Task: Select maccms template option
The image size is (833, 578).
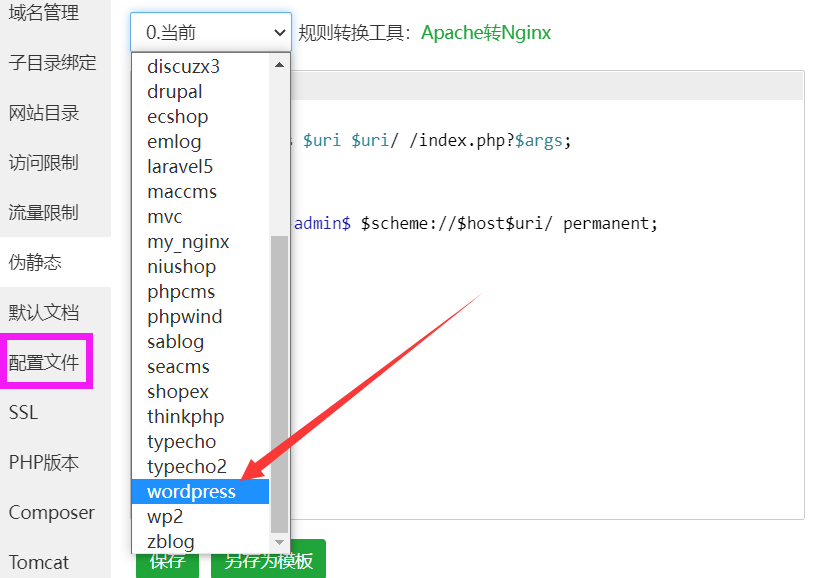Action: click(201, 191)
